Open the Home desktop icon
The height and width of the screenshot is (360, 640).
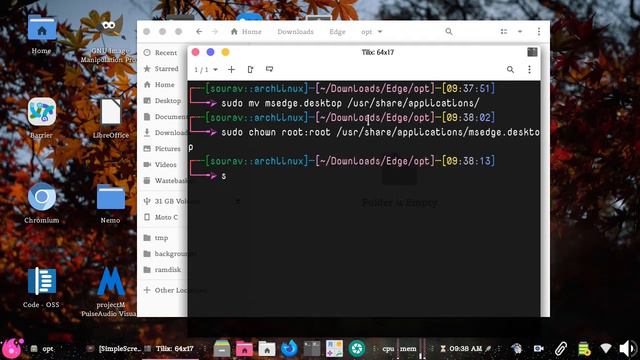[42, 35]
